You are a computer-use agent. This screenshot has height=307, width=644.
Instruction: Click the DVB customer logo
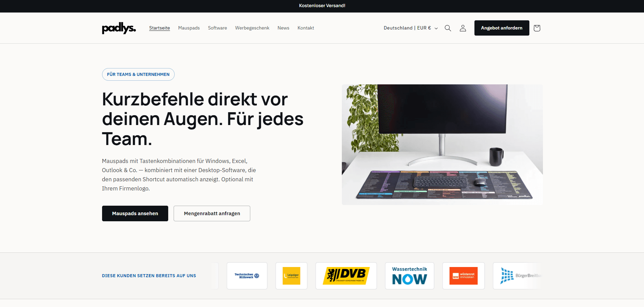pyautogui.click(x=346, y=276)
